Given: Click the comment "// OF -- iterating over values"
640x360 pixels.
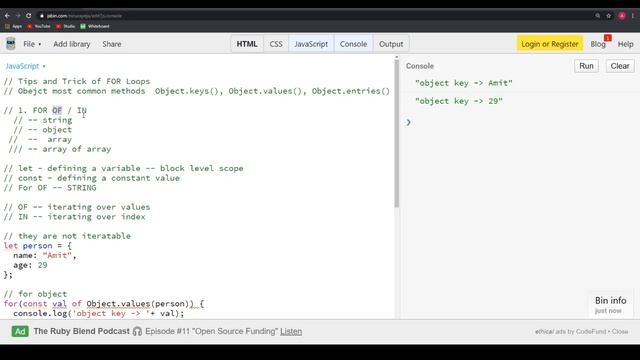Looking at the screenshot, I should coord(77,207).
